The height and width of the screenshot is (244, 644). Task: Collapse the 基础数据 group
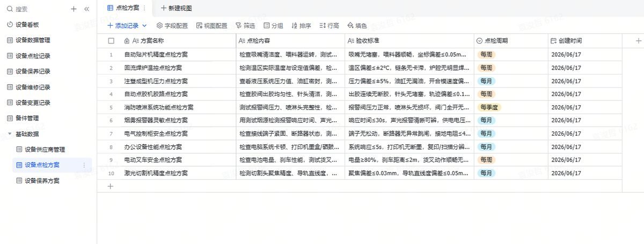(10, 134)
